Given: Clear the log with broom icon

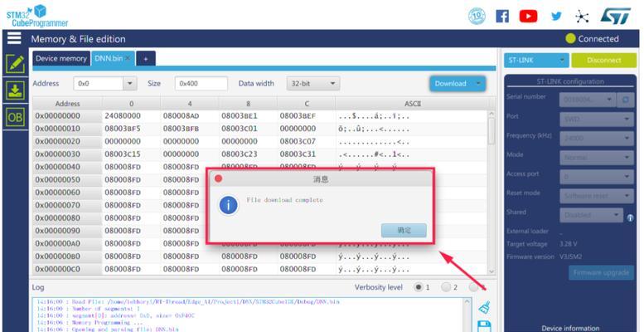Looking at the screenshot, I should (485, 307).
